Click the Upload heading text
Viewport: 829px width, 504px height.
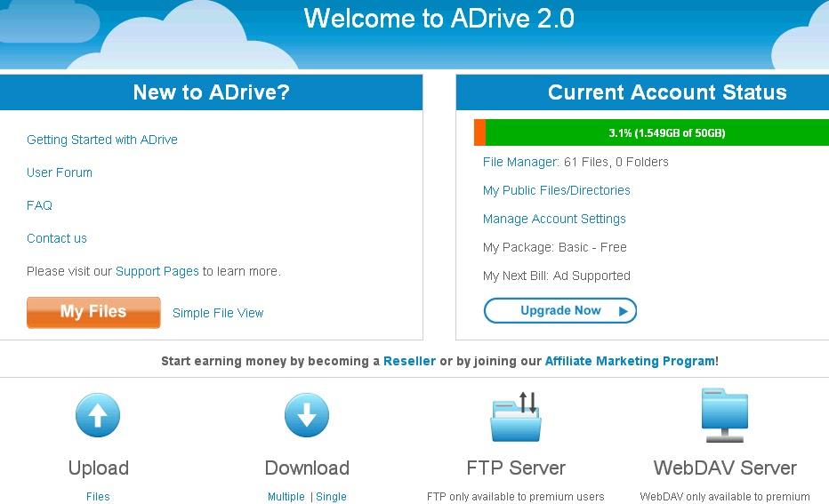click(x=99, y=468)
